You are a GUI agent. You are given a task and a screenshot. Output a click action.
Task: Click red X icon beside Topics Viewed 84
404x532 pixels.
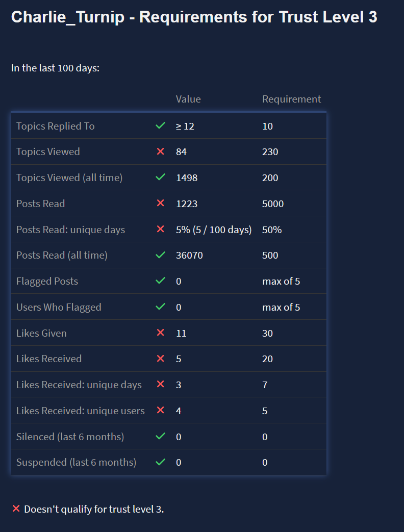pyautogui.click(x=160, y=151)
